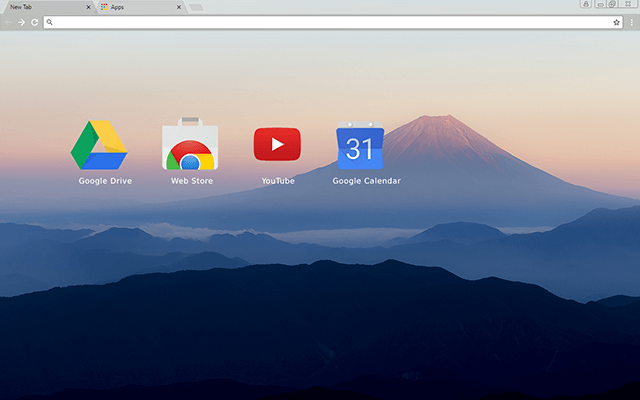Switch to the New Tab tab
The image size is (640, 400).
click(x=40, y=7)
